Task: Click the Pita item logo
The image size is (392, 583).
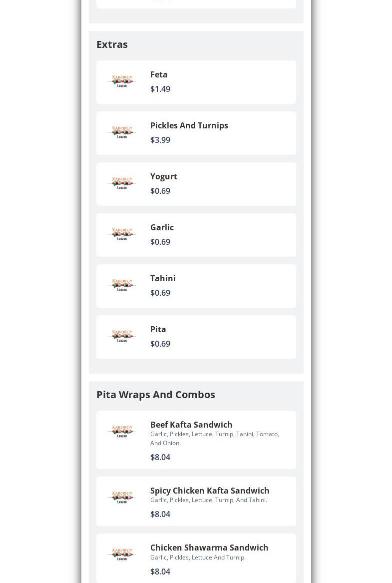Action: click(122, 336)
